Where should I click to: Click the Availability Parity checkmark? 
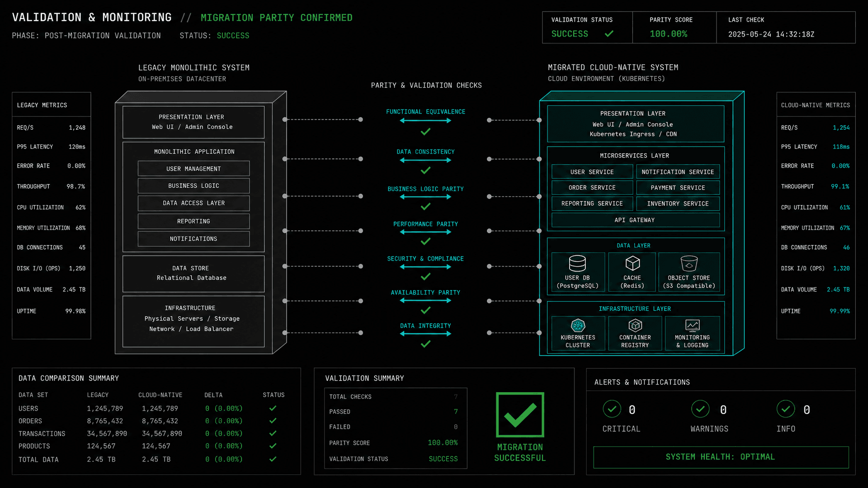point(425,310)
